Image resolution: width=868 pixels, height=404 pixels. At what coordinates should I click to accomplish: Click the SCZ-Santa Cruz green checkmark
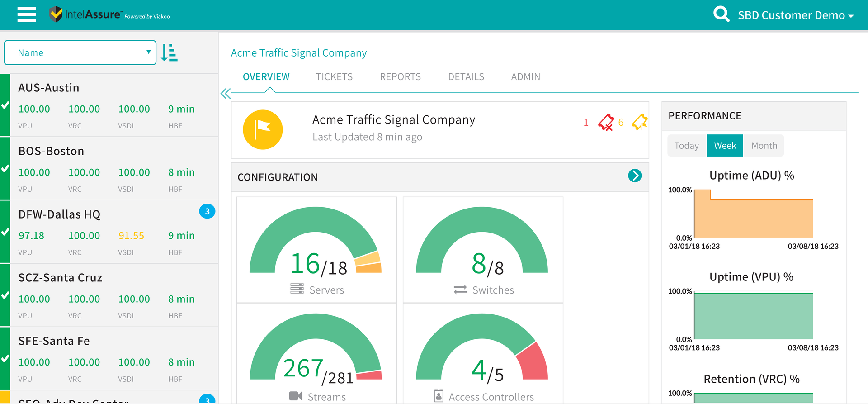click(x=5, y=295)
